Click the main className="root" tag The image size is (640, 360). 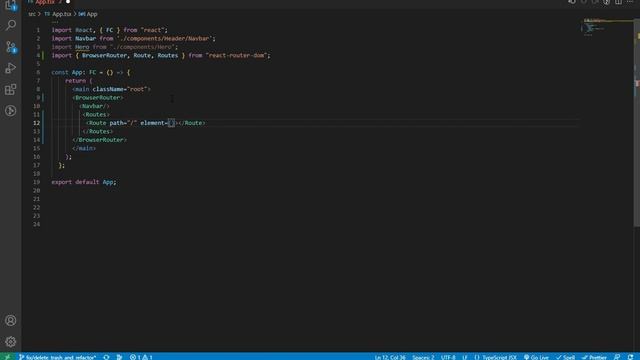[x=111, y=89]
